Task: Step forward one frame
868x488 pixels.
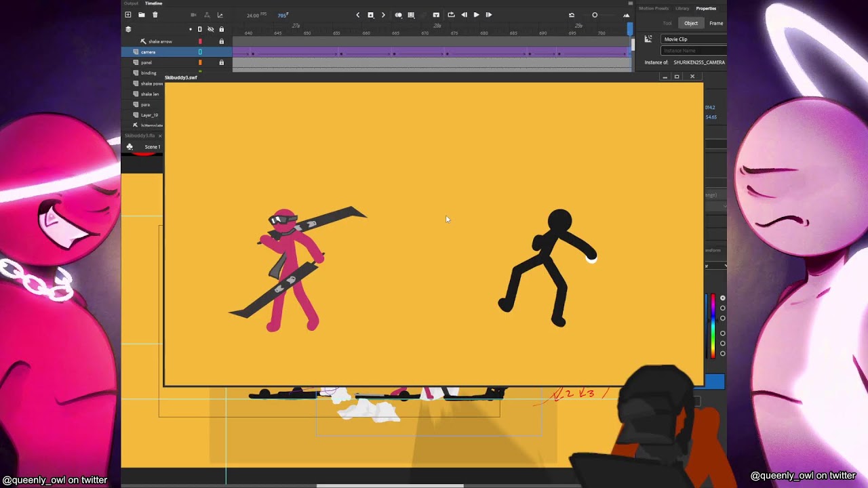Action: [488, 15]
